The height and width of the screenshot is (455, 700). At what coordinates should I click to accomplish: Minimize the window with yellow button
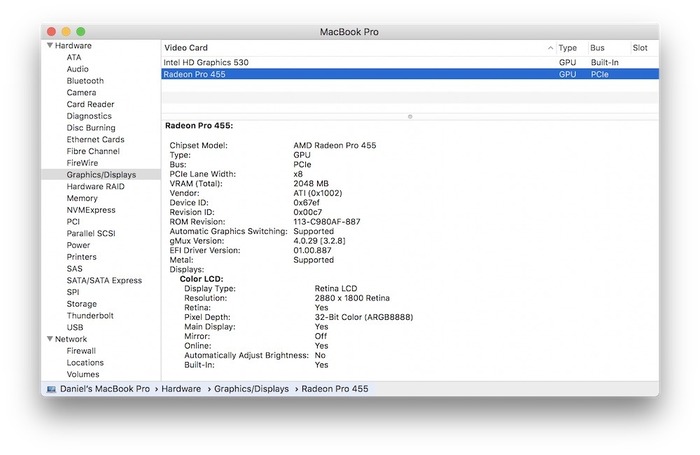[66, 31]
